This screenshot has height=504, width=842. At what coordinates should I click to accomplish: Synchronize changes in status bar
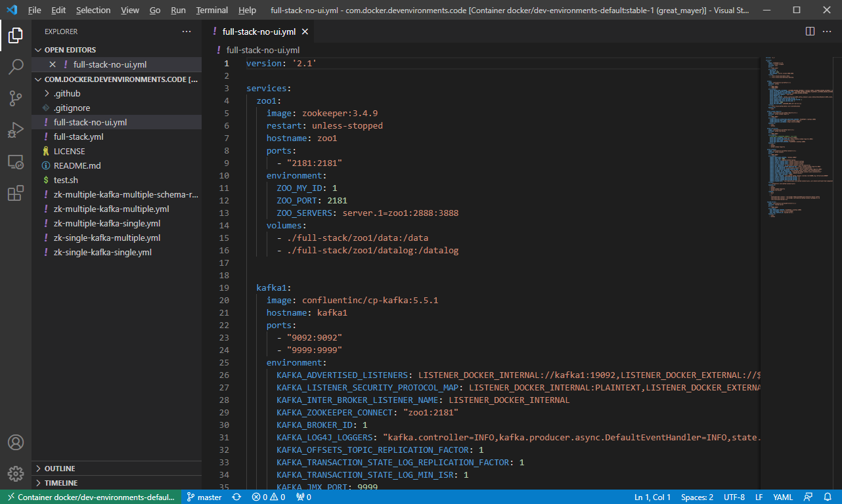(x=236, y=497)
